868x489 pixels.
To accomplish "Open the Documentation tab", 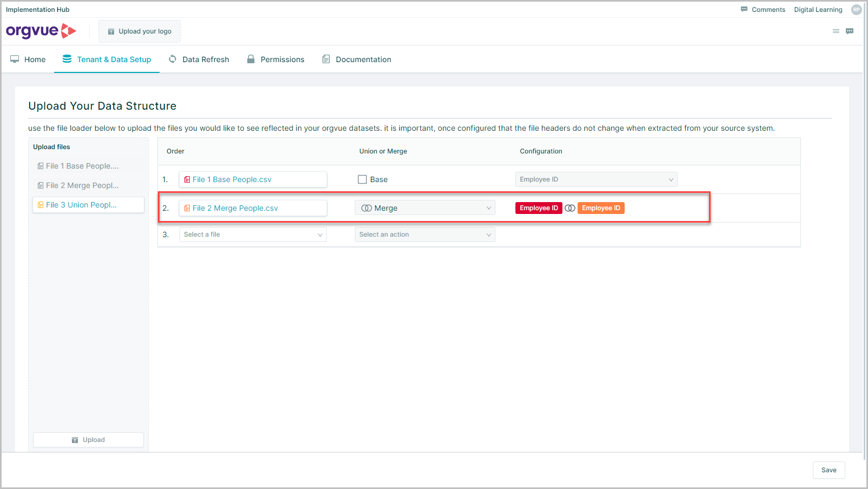I will (356, 59).
